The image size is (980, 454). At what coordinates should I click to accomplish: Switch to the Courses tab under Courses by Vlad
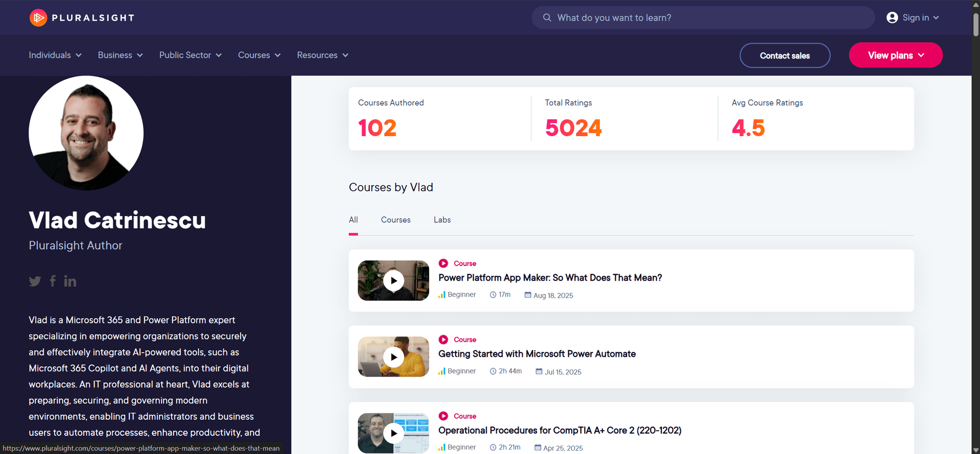pyautogui.click(x=396, y=220)
